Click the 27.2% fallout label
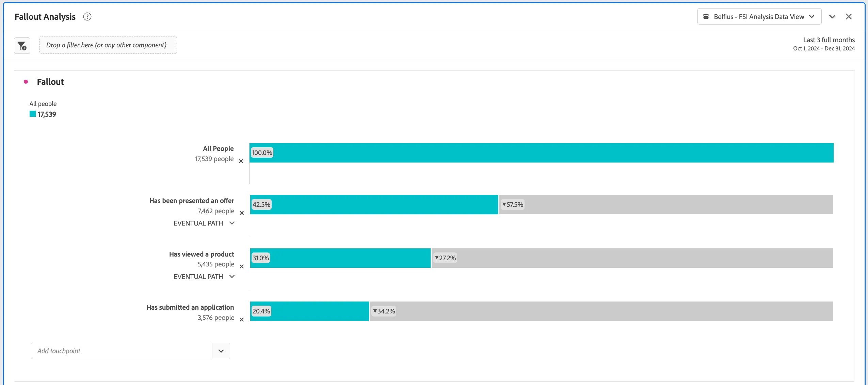 (x=445, y=258)
